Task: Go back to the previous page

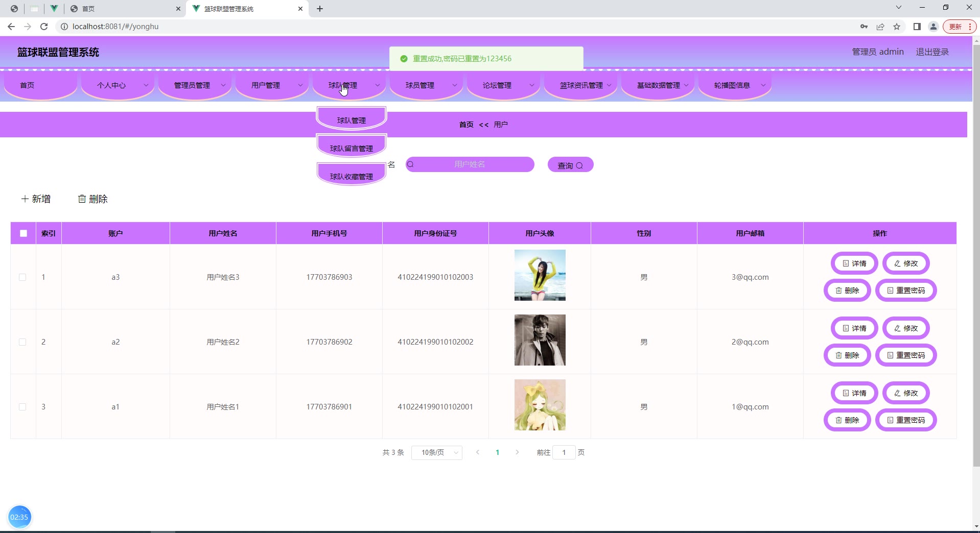Action: [x=11, y=27]
